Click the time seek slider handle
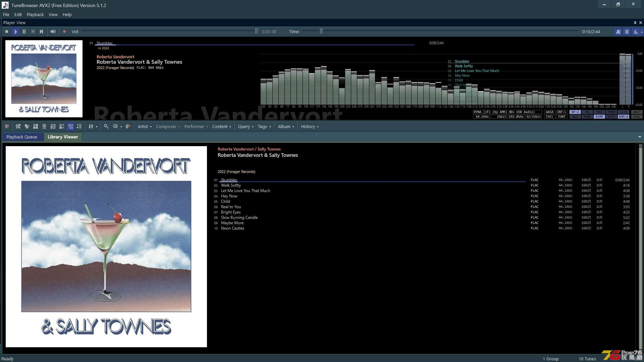The image size is (644, 362). coord(321,32)
